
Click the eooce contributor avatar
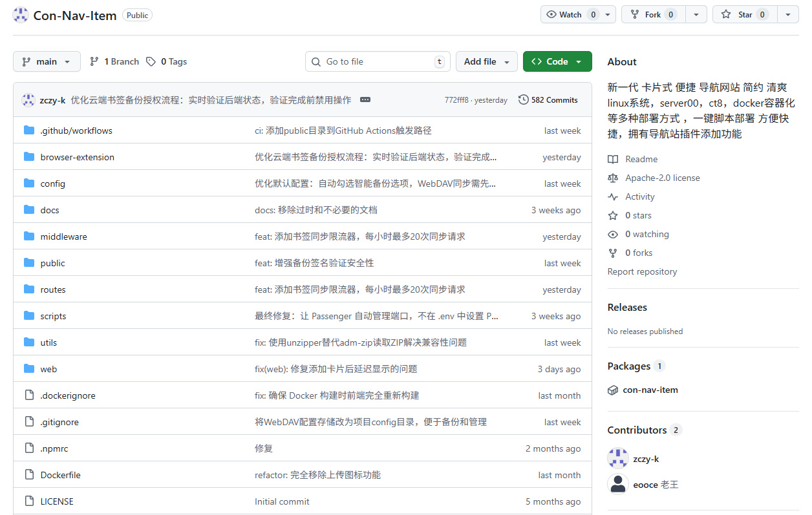(x=618, y=485)
